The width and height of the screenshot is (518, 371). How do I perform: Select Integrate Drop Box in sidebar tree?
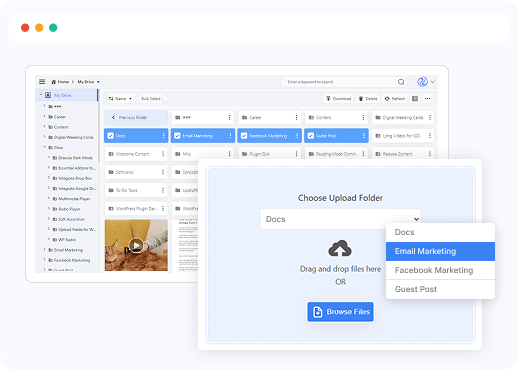(75, 178)
